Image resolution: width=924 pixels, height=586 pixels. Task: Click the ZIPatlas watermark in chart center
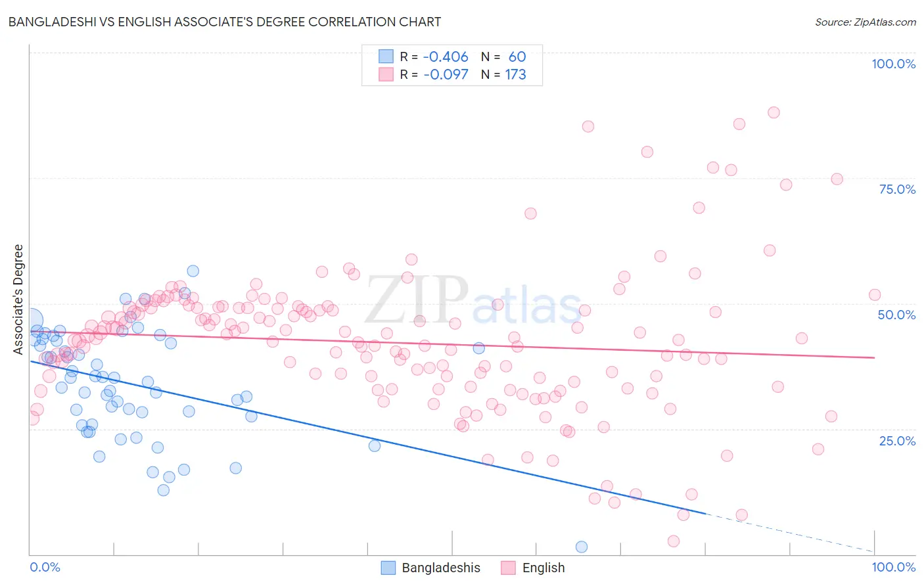tap(473, 300)
